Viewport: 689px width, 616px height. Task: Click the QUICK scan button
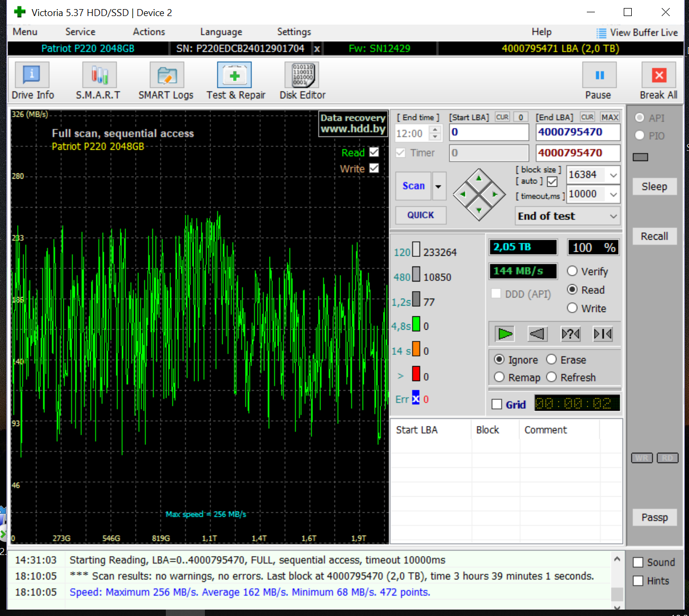[420, 215]
